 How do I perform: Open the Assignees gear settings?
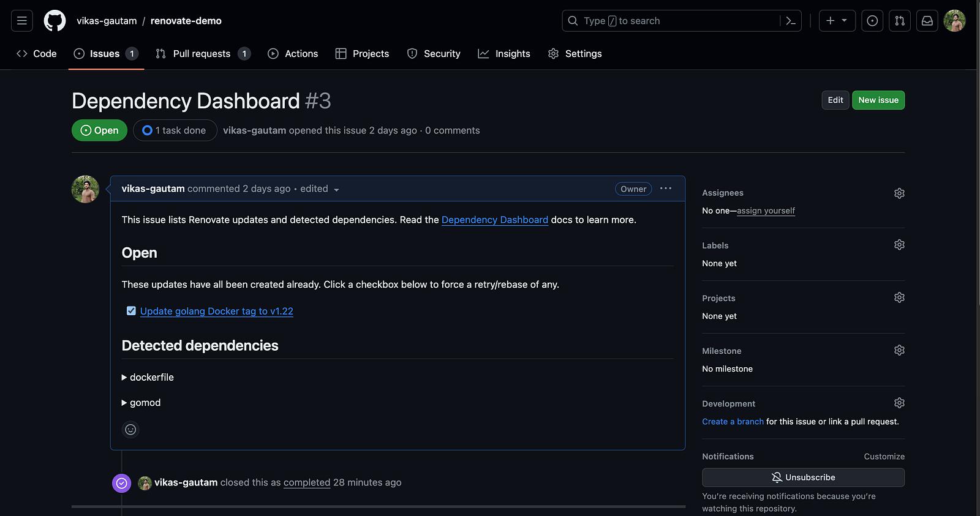tap(899, 193)
